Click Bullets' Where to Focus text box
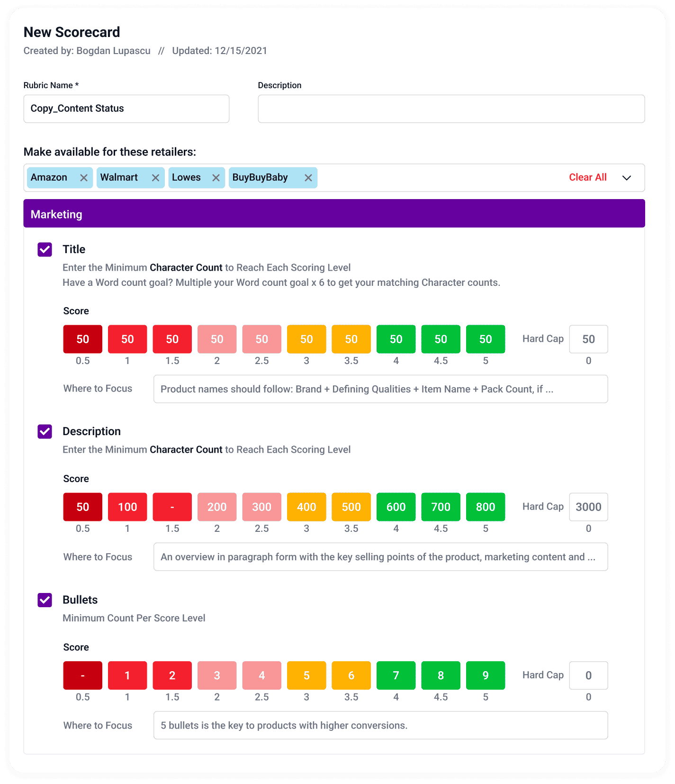 tap(380, 725)
